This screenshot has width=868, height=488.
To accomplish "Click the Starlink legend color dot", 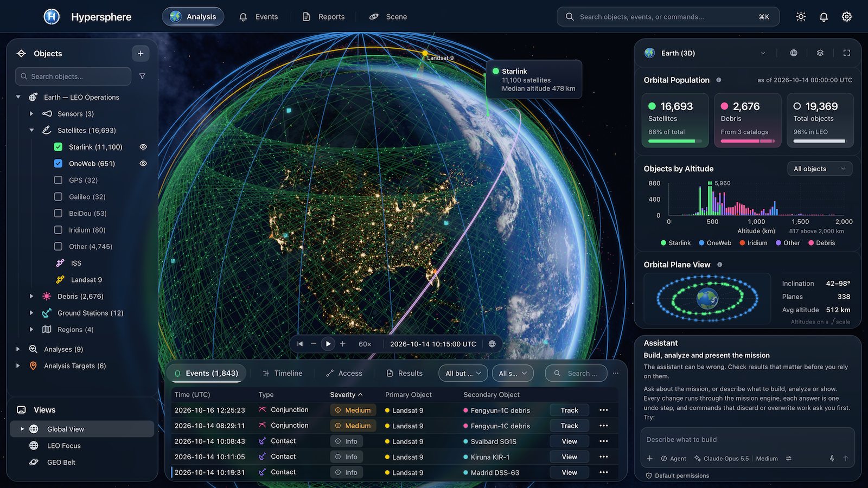I will [663, 243].
